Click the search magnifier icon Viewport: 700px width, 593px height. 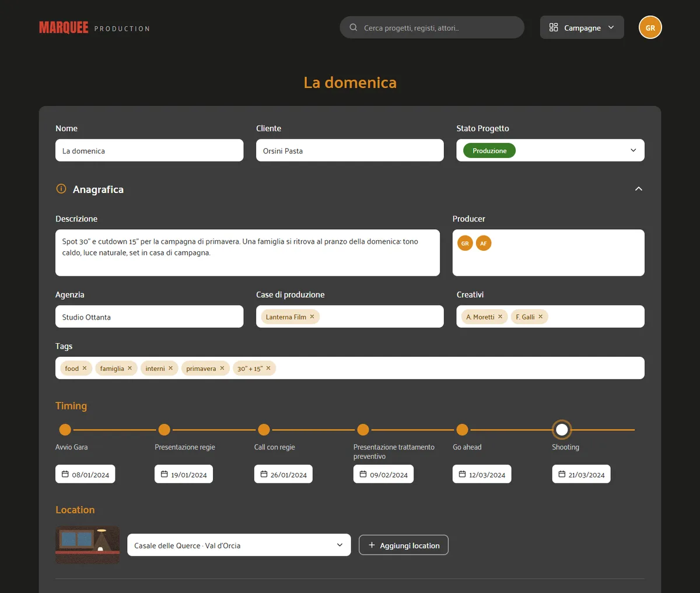353,27
